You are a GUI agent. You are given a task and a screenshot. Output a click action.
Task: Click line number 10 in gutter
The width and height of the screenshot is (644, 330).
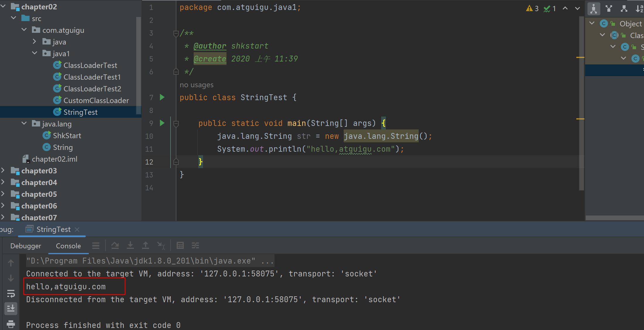(x=149, y=136)
